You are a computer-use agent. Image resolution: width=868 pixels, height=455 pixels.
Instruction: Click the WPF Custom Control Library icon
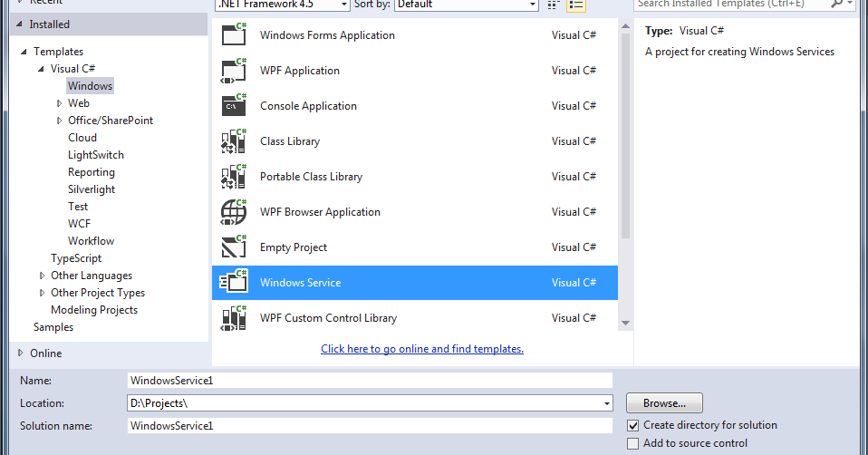[234, 318]
